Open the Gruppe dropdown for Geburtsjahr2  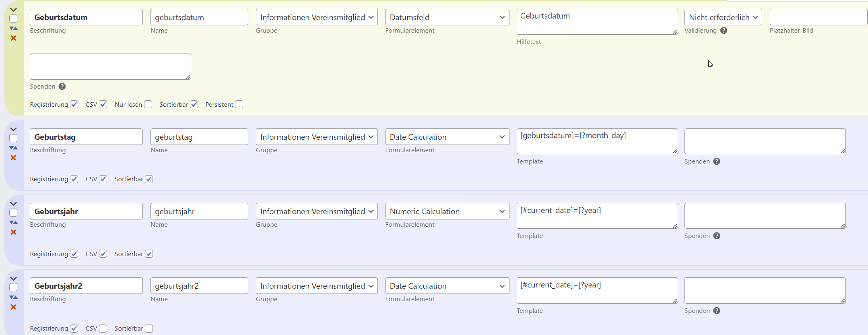tap(317, 286)
